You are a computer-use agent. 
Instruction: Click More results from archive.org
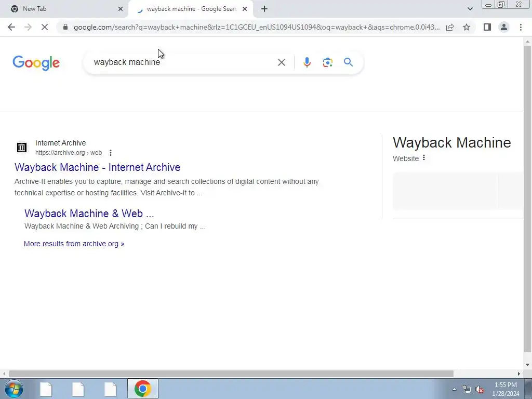[74, 244]
